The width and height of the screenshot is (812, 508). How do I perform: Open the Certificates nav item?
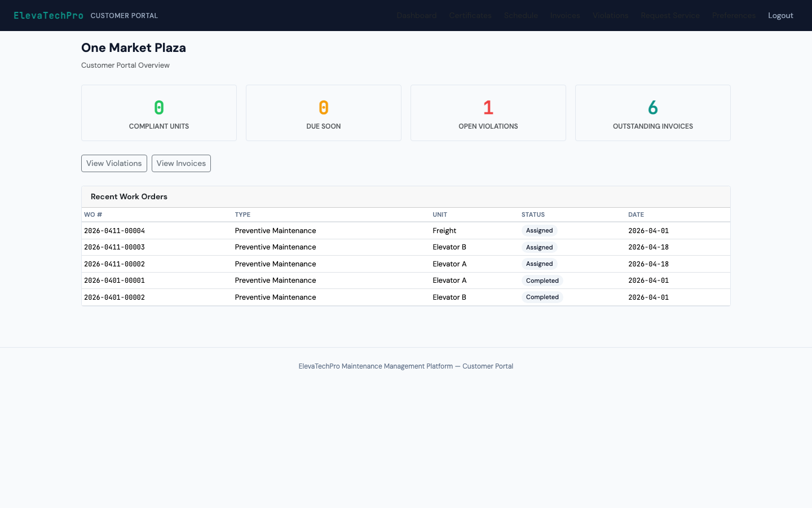pyautogui.click(x=470, y=15)
